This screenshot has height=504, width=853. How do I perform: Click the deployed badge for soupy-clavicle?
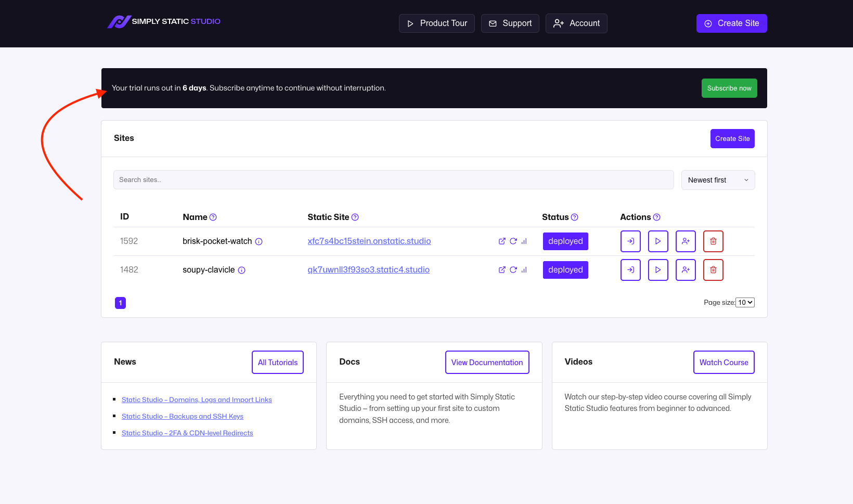tap(565, 270)
